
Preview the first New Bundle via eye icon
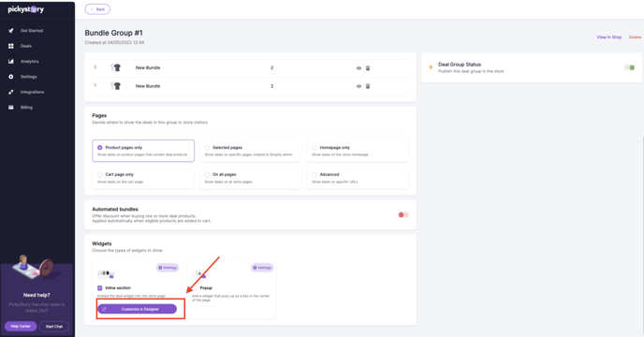point(359,68)
